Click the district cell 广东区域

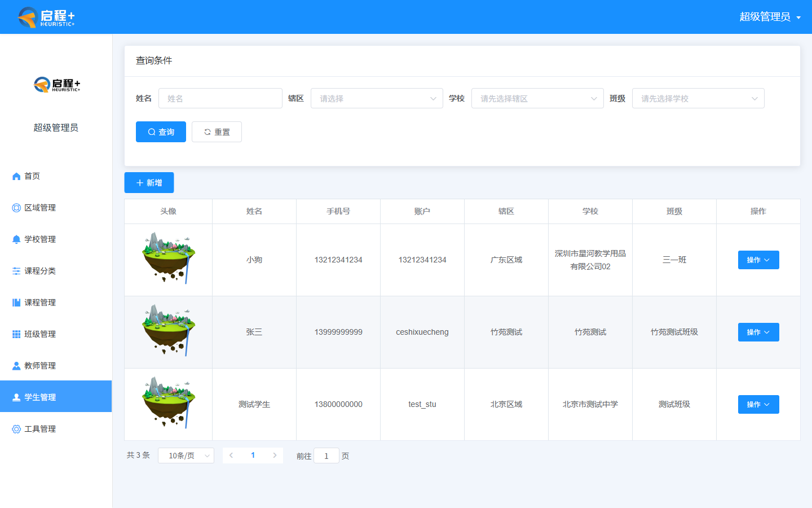(506, 260)
